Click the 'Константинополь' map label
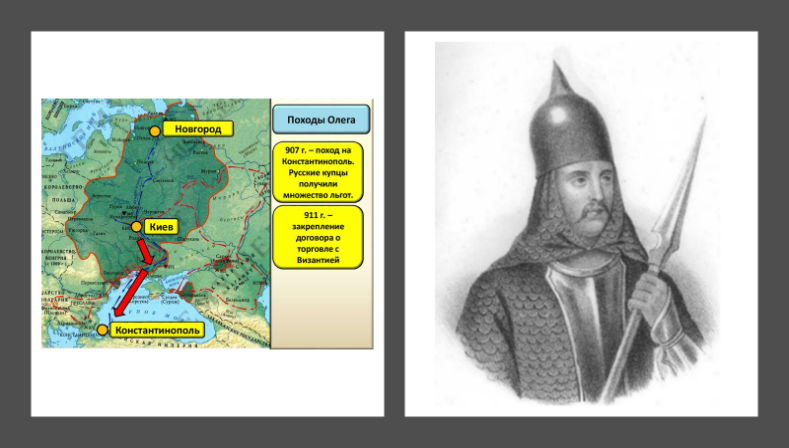 click(x=157, y=330)
